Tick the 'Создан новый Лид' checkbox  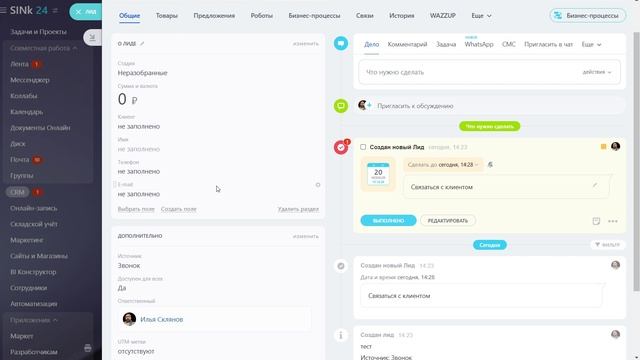coord(363,147)
